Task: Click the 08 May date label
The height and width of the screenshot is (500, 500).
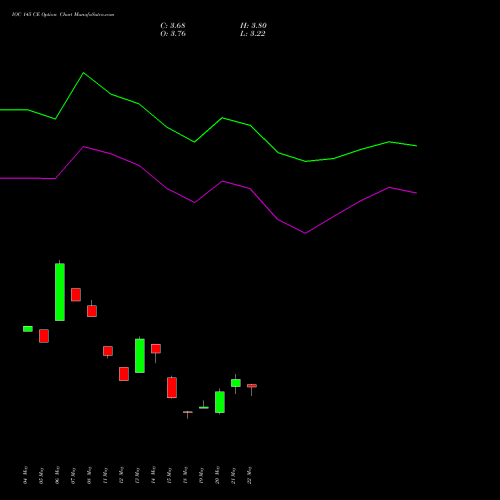Action: click(x=90, y=475)
